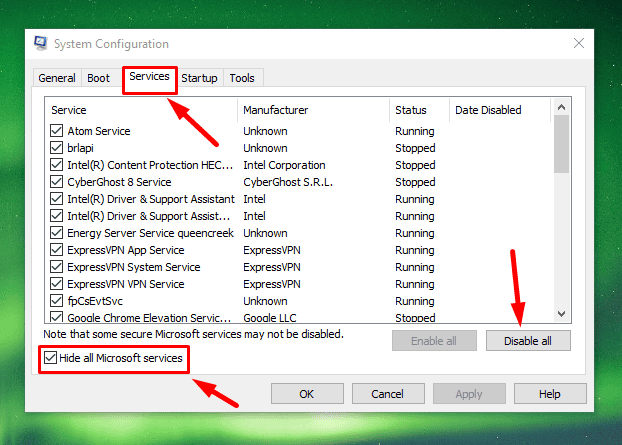Screen dimensions: 622x445
Task: Select the Services tab
Action: click(x=150, y=77)
